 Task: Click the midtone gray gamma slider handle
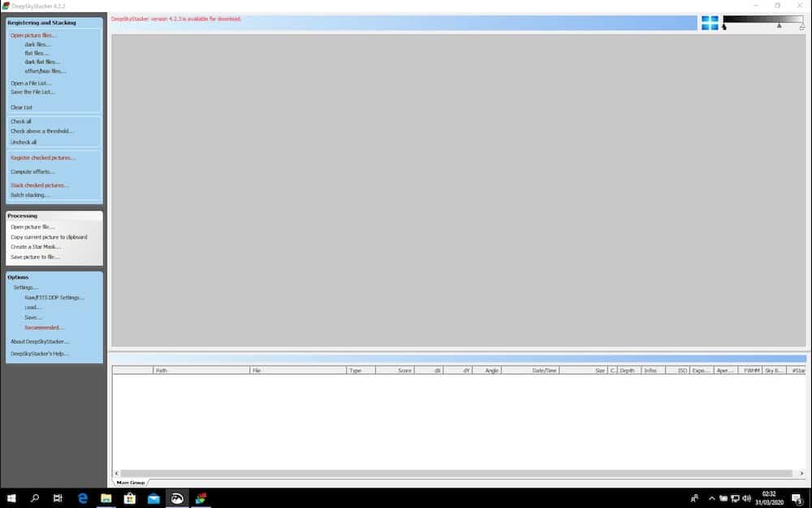(x=779, y=25)
